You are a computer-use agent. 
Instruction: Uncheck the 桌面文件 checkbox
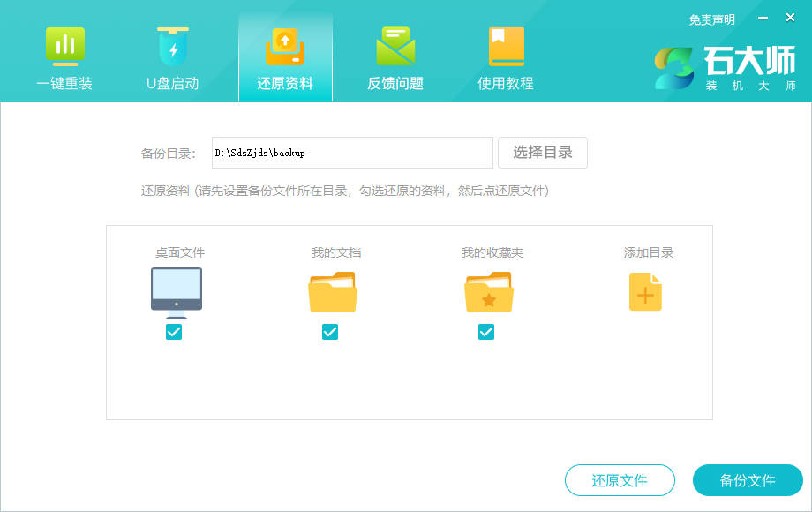(x=174, y=332)
